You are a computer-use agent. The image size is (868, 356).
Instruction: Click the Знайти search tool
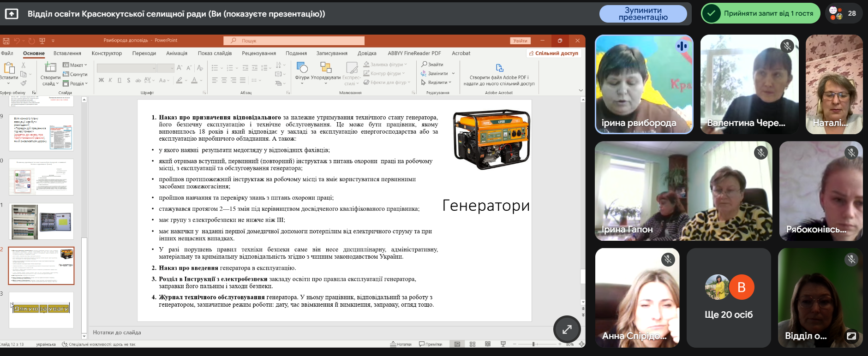point(432,65)
